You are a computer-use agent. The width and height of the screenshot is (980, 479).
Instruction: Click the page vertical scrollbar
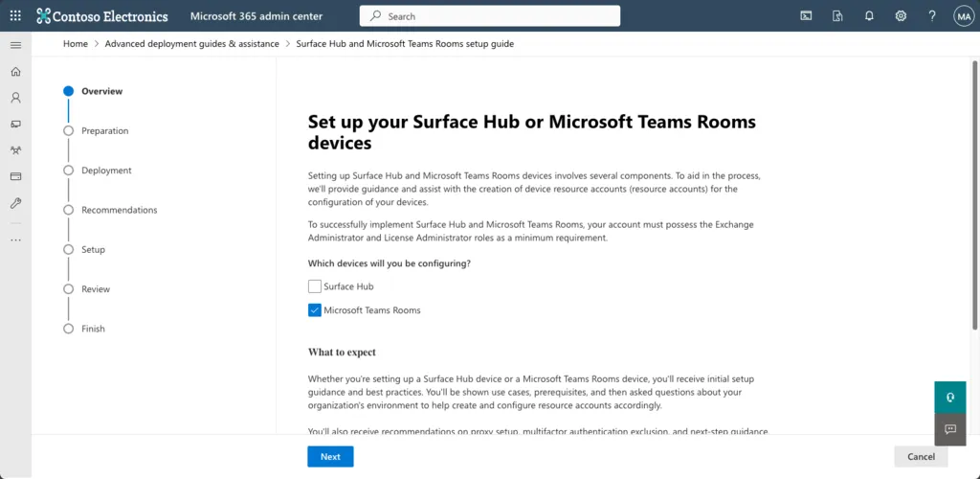(975, 194)
